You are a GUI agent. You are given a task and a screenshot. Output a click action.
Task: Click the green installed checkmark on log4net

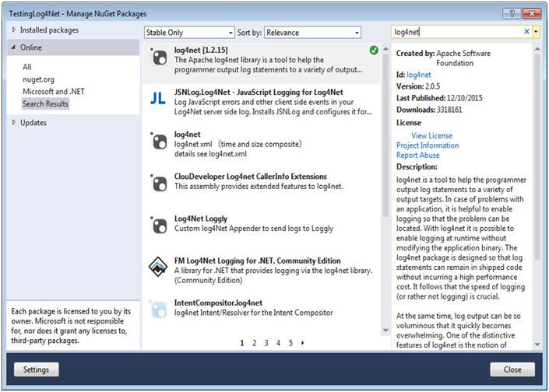pyautogui.click(x=374, y=51)
